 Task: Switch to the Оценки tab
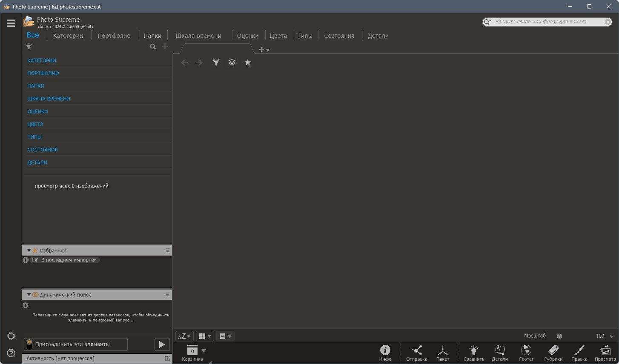click(x=248, y=36)
